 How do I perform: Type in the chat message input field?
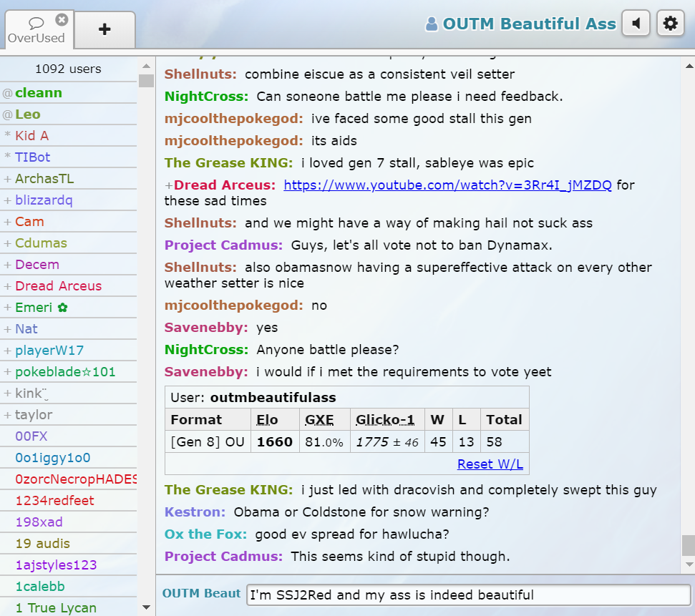(468, 595)
